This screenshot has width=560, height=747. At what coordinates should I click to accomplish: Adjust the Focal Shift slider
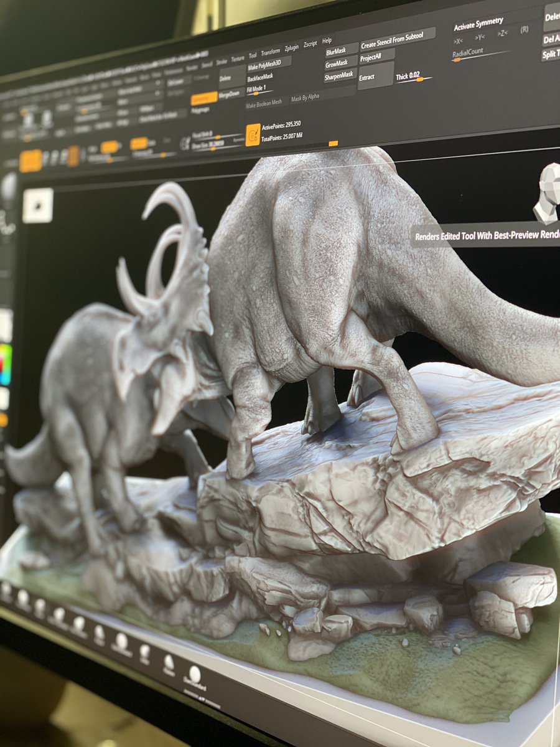pos(218,135)
